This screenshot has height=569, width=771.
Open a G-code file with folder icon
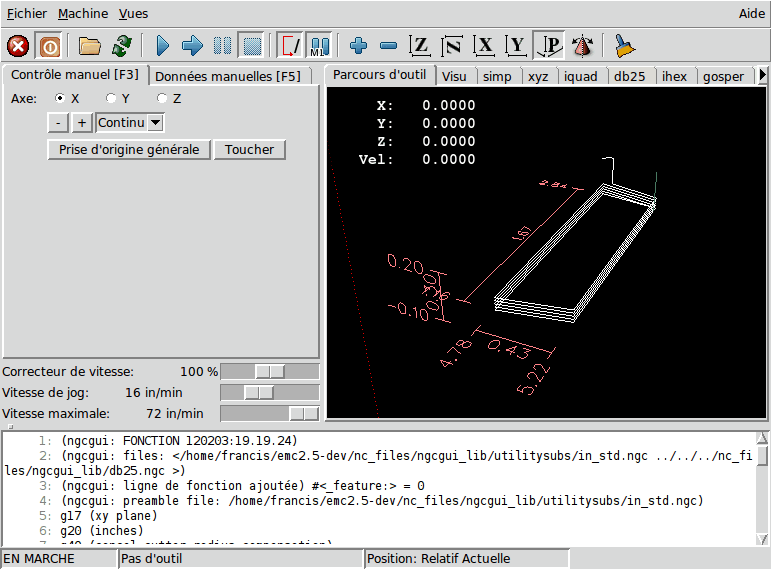tap(90, 46)
